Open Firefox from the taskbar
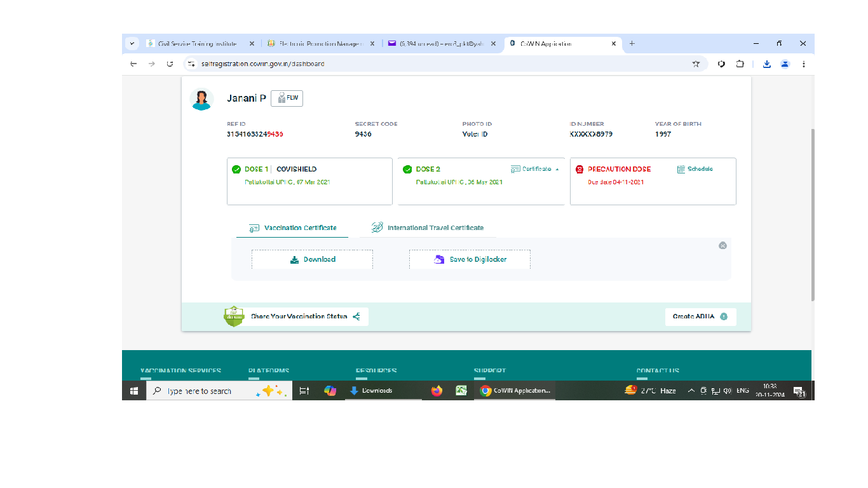Screen dimensions: 868x488 point(437,391)
